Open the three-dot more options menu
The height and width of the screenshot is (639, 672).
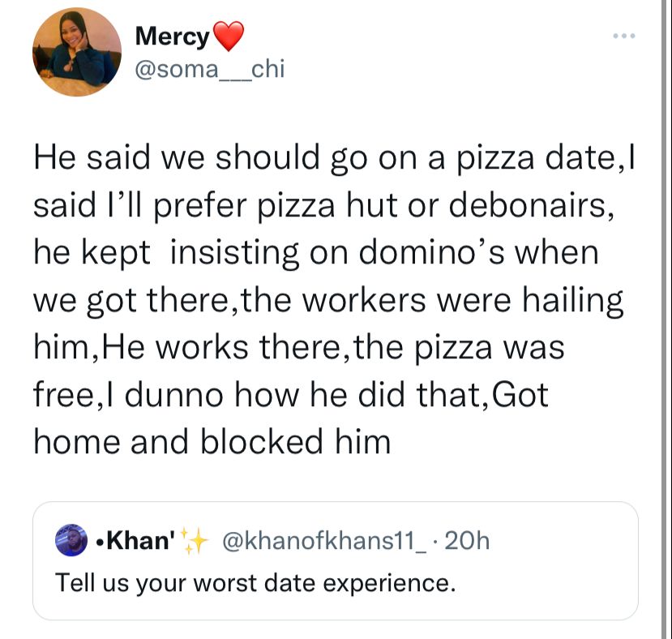pos(624,36)
